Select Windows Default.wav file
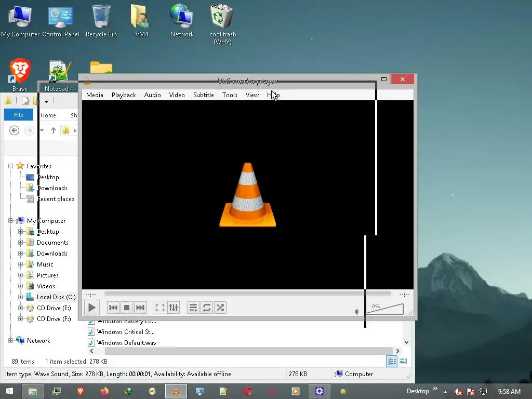532x399 pixels. click(x=122, y=343)
